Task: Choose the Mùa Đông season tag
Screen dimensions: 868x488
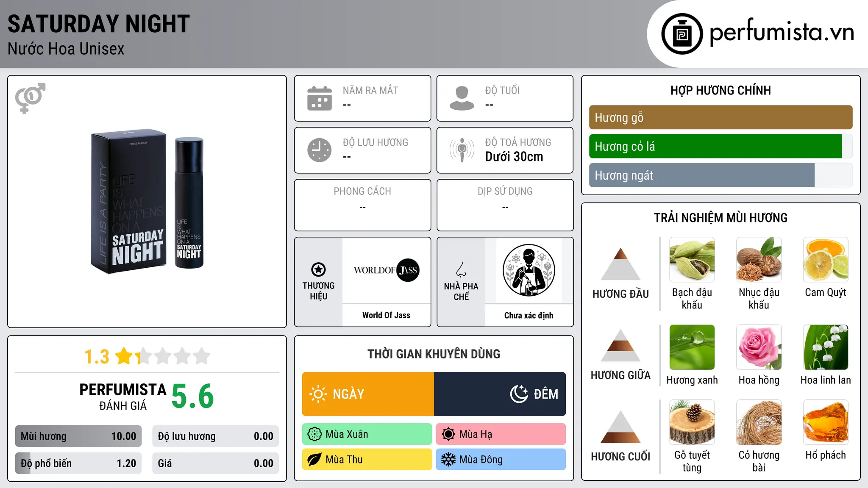Action: point(501,460)
